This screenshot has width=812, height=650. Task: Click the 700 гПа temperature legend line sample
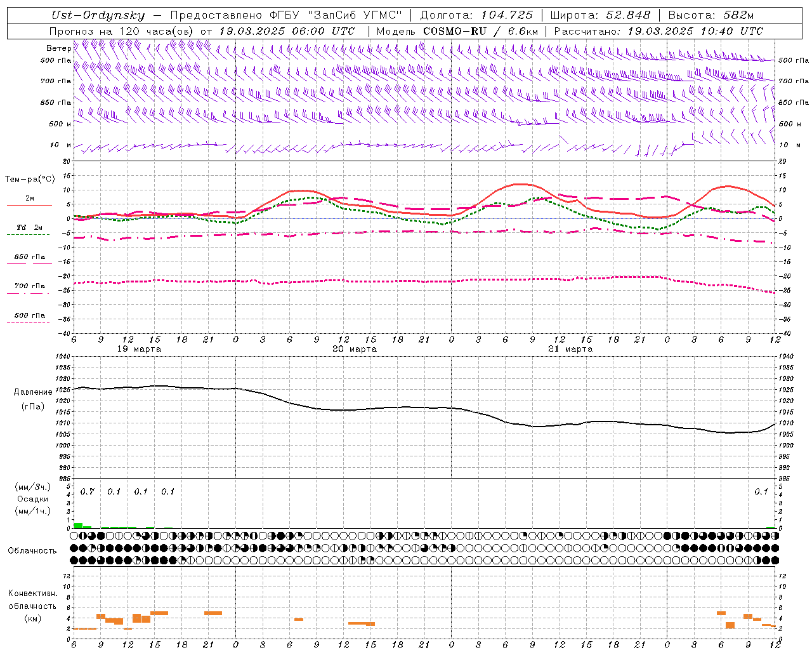[28, 293]
